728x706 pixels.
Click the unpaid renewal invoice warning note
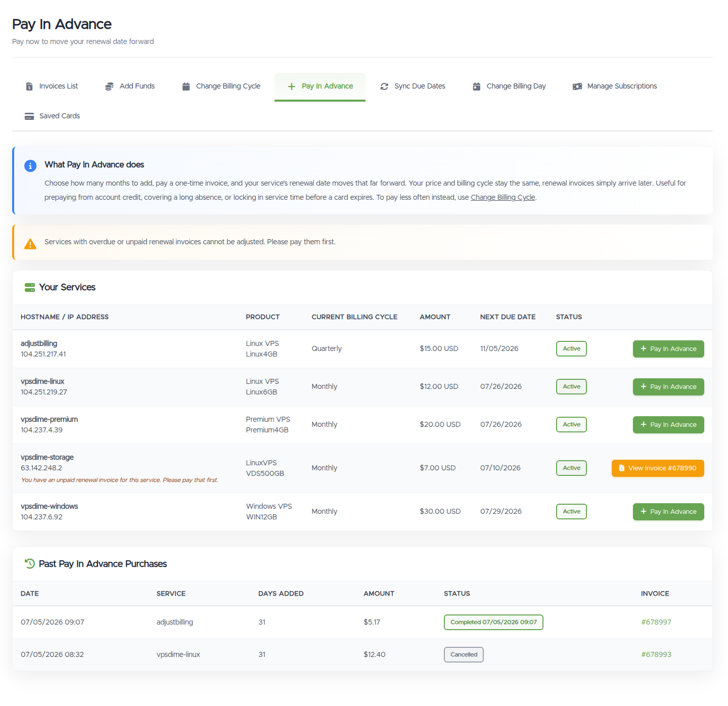click(120, 480)
